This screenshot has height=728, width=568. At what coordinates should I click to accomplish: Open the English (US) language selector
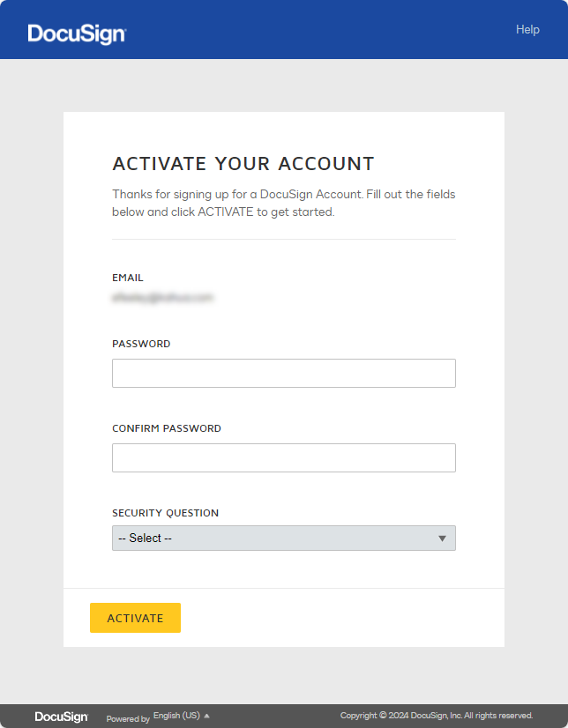[177, 716]
